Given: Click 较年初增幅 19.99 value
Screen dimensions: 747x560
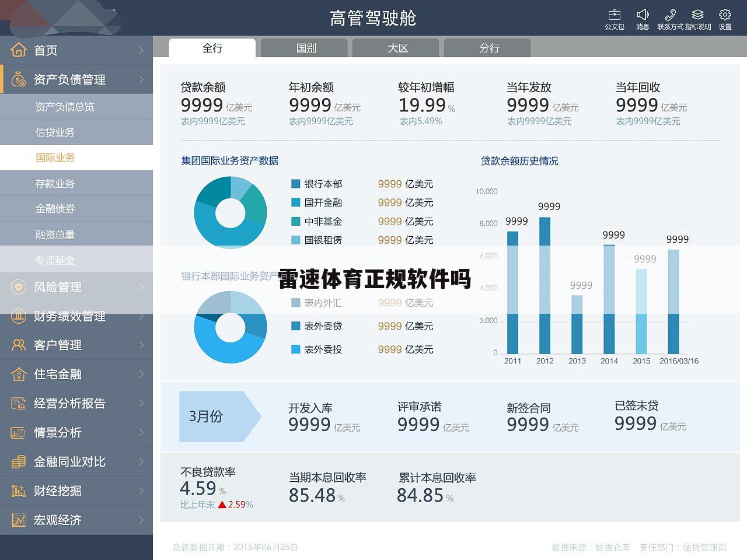Looking at the screenshot, I should pos(423,105).
